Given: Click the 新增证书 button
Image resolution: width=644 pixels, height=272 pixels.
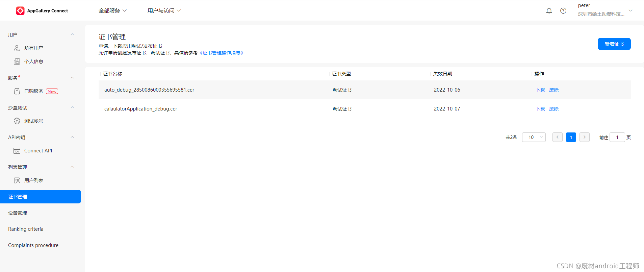Looking at the screenshot, I should coord(614,44).
